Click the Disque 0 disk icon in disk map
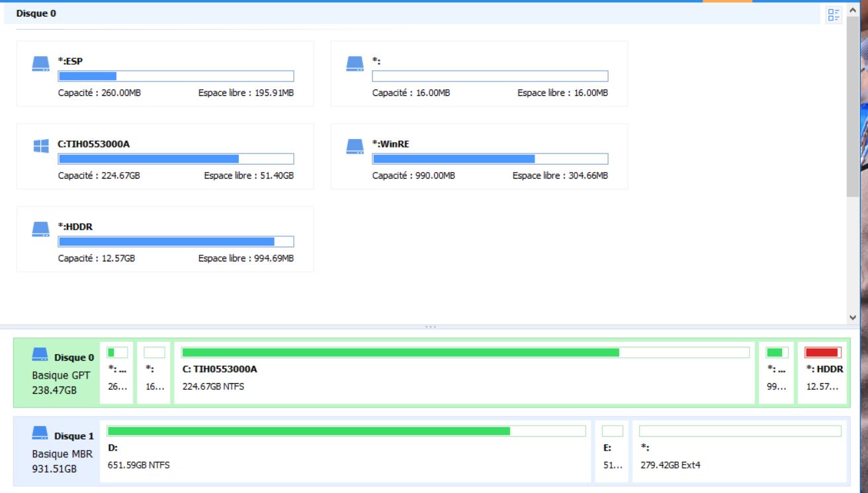Screen dimensions: 868x493 pyautogui.click(x=41, y=356)
